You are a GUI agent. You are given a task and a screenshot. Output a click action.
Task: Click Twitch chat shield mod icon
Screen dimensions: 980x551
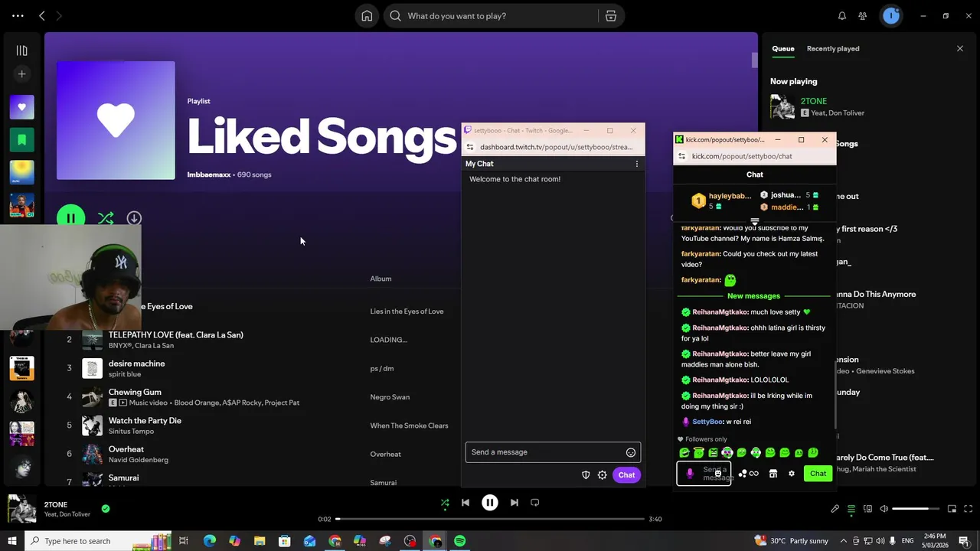coord(586,475)
